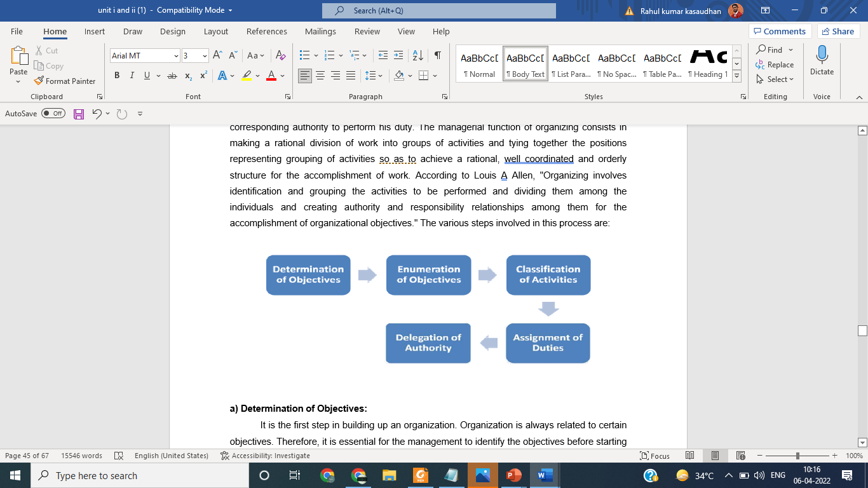Apply superscript formatting
This screenshot has width=868, height=488.
pos(203,76)
